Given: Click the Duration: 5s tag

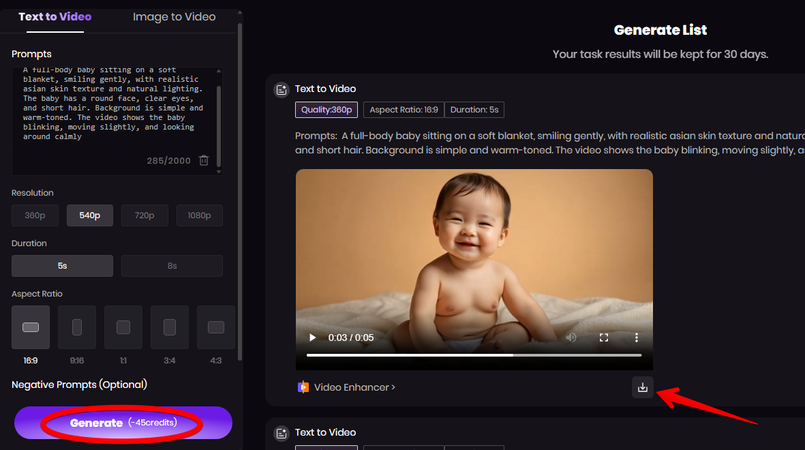Looking at the screenshot, I should point(474,110).
